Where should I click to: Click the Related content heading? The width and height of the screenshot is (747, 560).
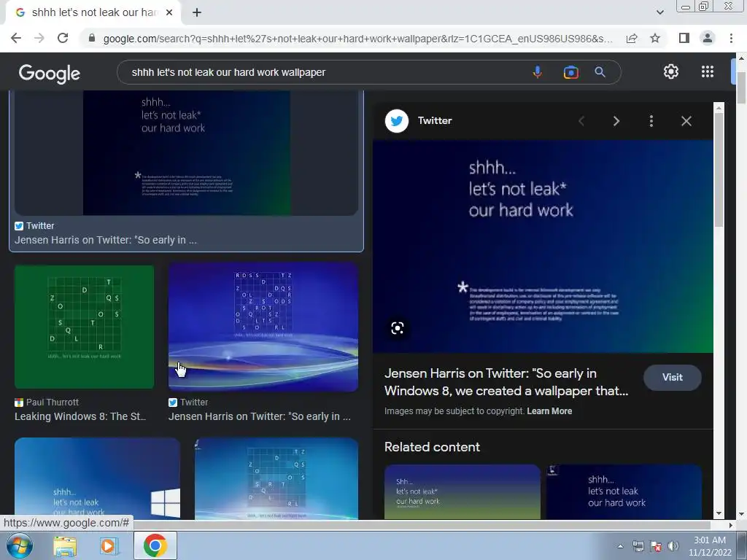pos(432,447)
